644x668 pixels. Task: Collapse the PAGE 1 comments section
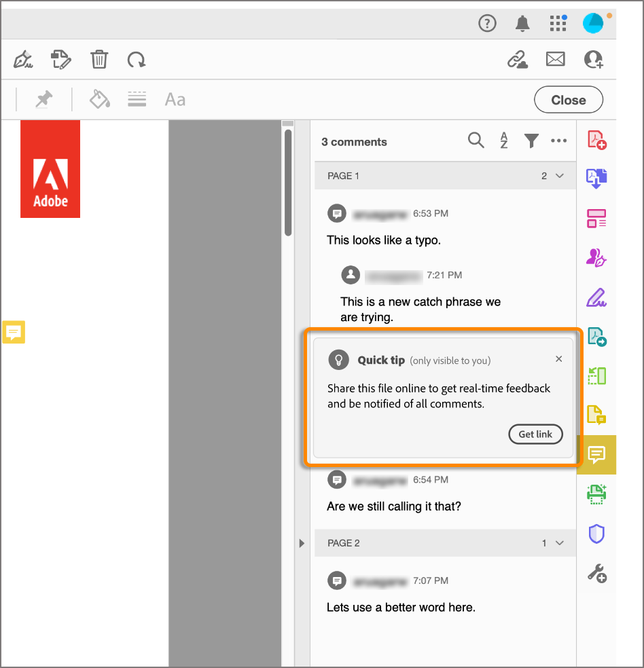click(558, 175)
